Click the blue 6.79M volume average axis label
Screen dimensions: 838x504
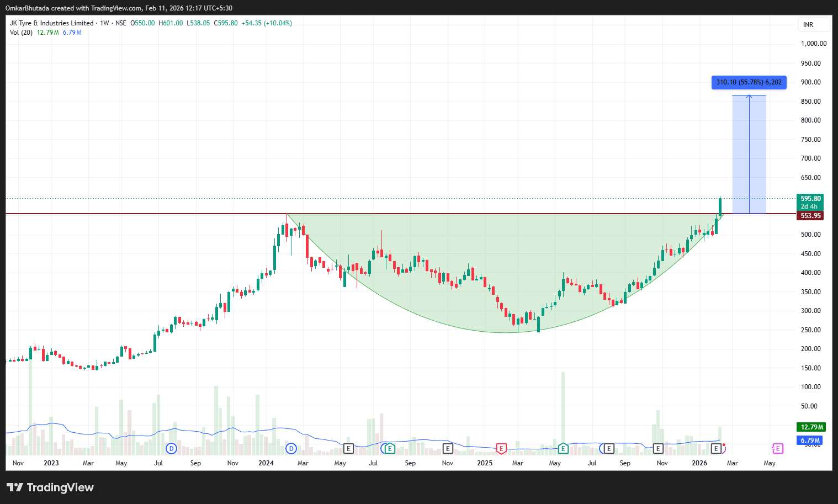pyautogui.click(x=810, y=441)
